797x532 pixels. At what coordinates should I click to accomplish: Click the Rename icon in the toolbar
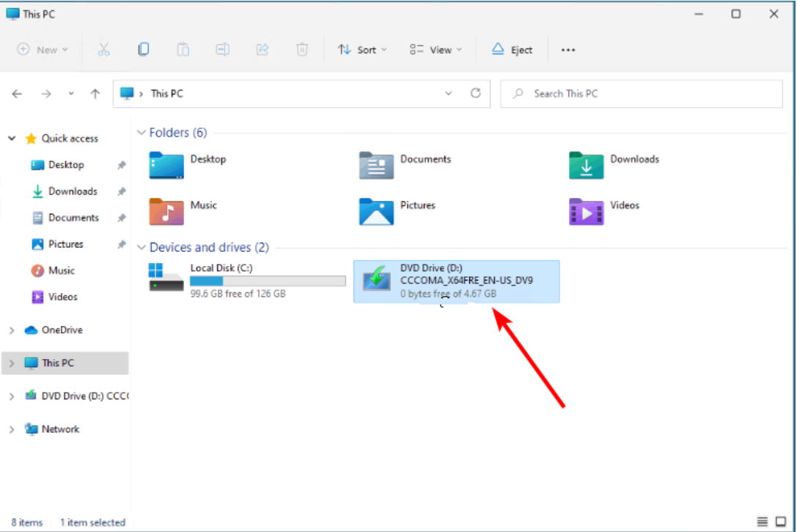pyautogui.click(x=222, y=49)
